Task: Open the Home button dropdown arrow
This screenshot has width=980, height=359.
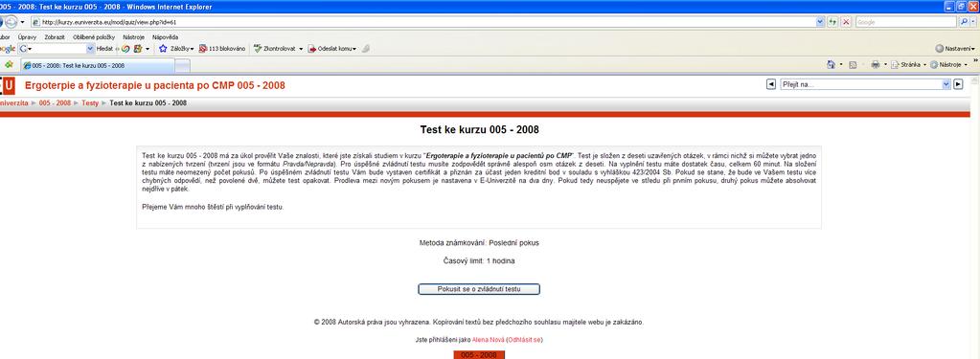Action: (841, 64)
